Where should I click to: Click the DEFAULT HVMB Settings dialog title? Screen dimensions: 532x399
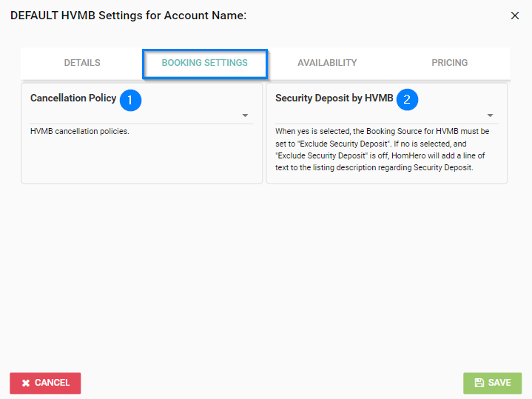tap(128, 15)
